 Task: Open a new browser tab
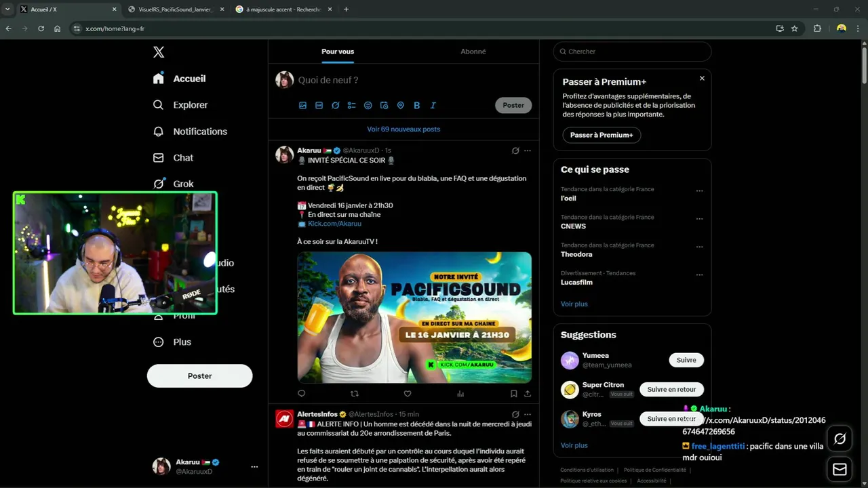pos(346,9)
